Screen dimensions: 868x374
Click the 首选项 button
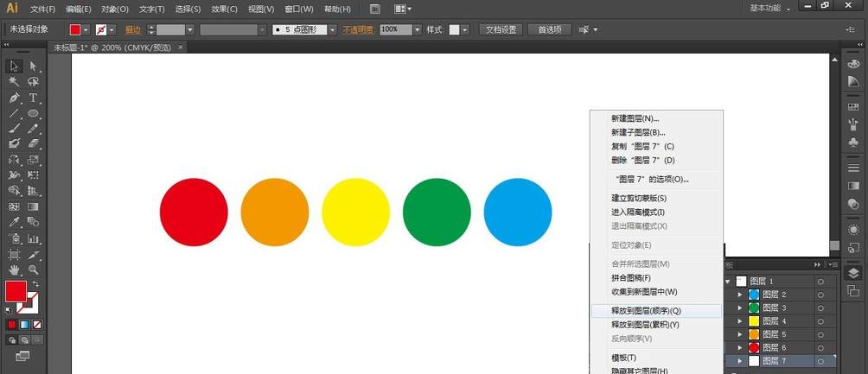click(549, 29)
